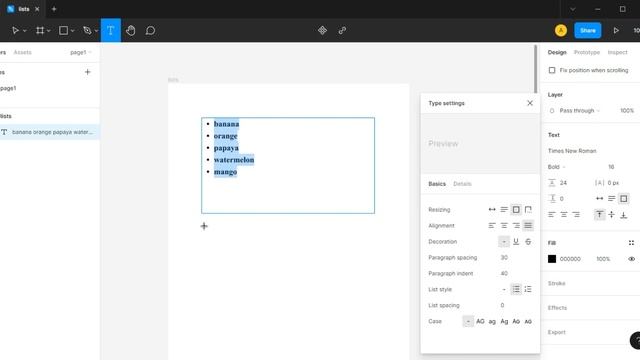
Task: Select the Hand tool
Action: [x=131, y=31]
